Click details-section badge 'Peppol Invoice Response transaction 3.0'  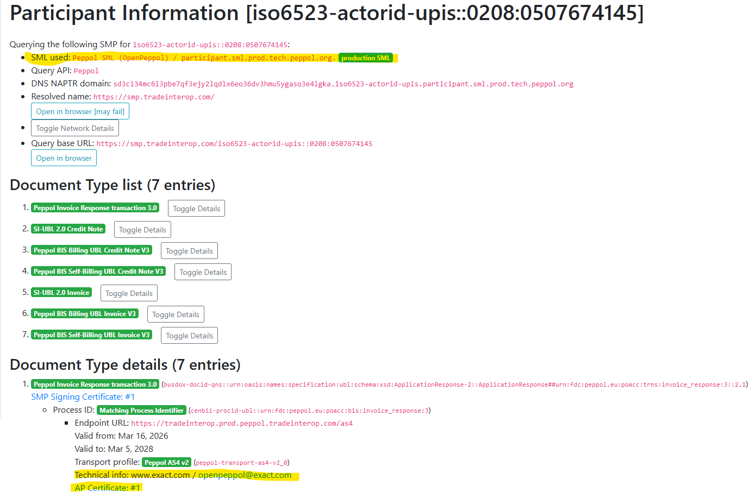pos(95,384)
